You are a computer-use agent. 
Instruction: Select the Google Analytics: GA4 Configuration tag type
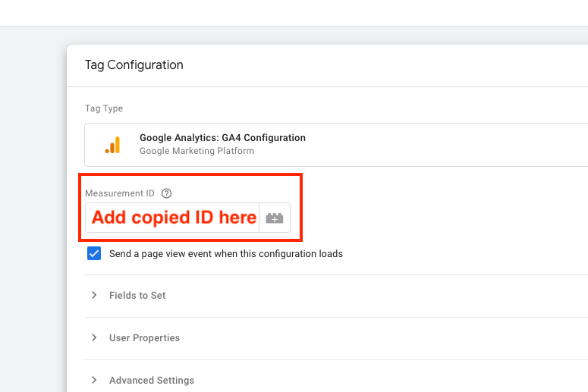click(336, 145)
